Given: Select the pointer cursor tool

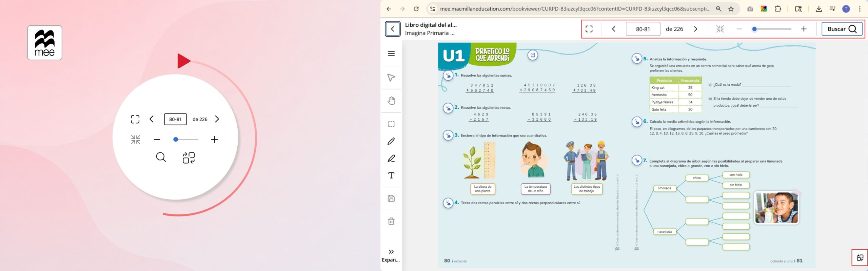Looking at the screenshot, I should (x=391, y=78).
